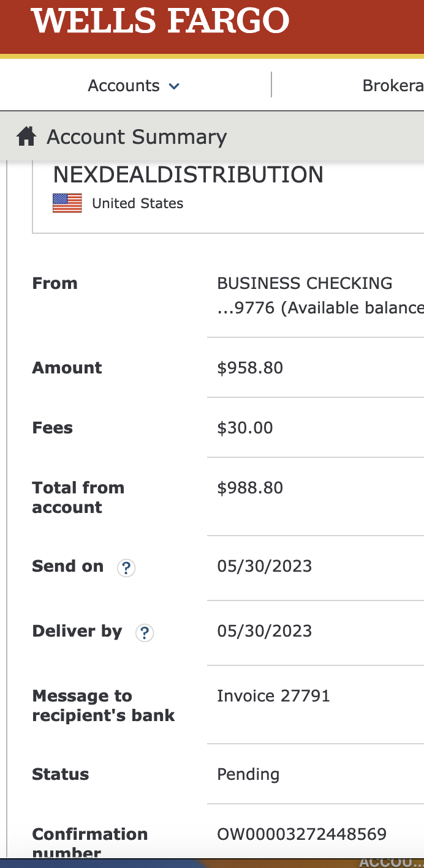Open the Deliver by help question mark
Screen dimensions: 424x868
pyautogui.click(x=145, y=633)
